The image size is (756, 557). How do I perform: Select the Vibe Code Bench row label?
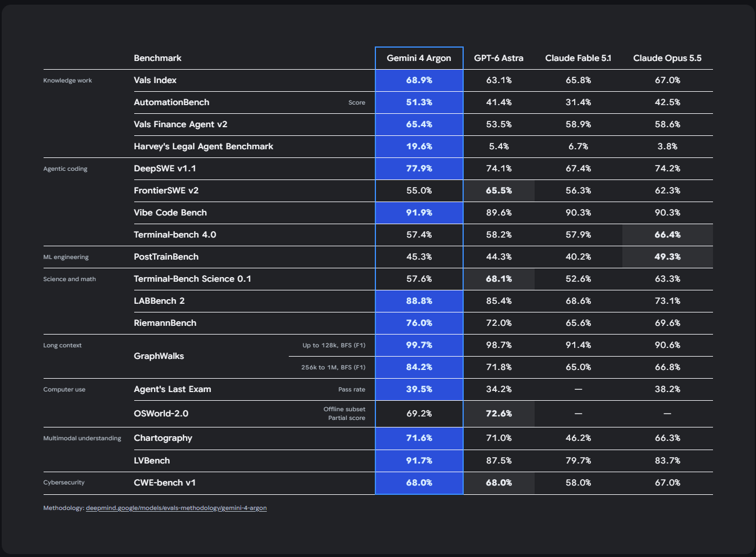tap(170, 213)
